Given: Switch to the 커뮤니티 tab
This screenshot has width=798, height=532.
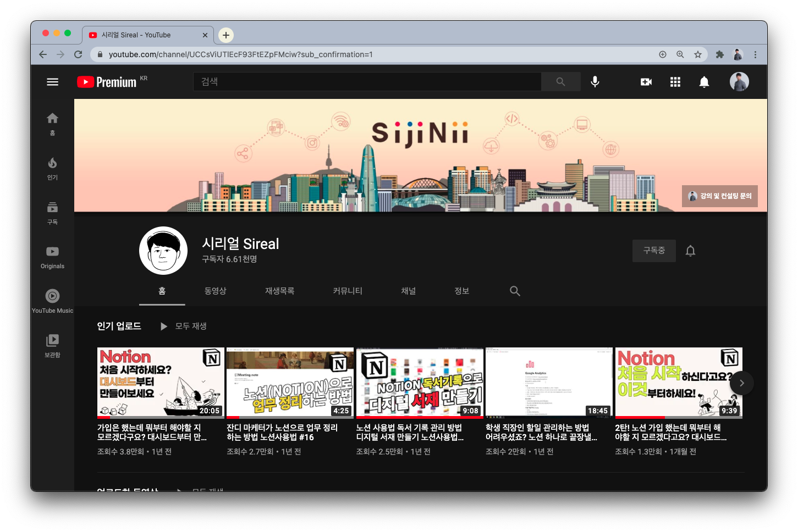Looking at the screenshot, I should coord(348,291).
